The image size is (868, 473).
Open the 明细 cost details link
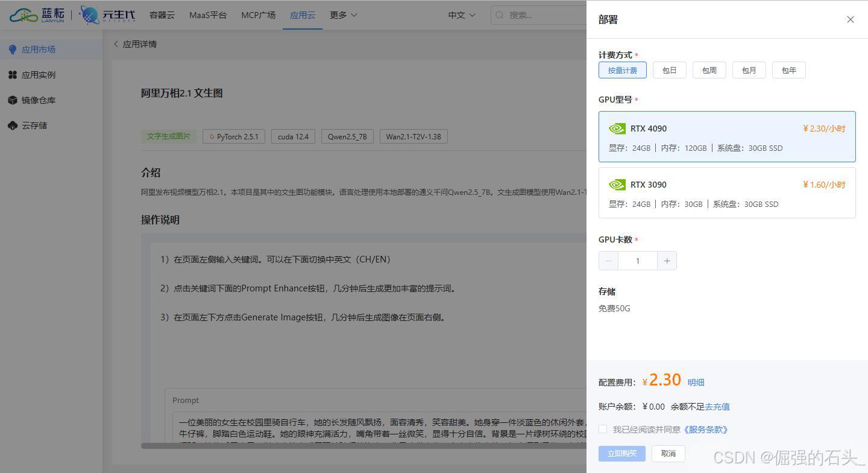(x=696, y=383)
